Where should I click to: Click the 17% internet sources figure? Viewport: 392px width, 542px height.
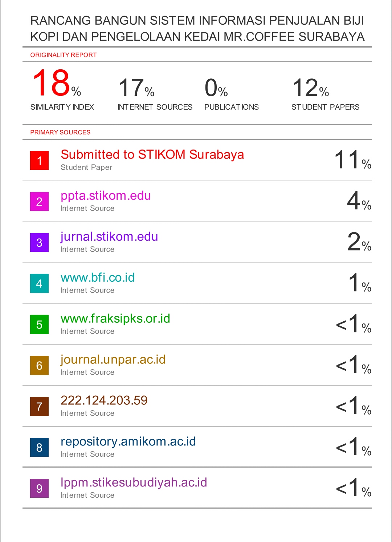click(x=136, y=88)
